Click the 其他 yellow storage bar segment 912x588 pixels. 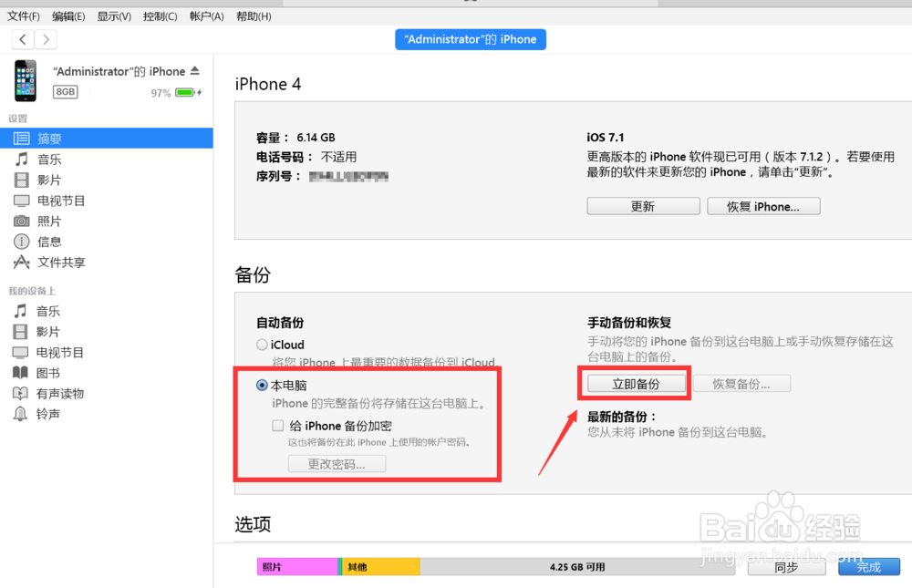(x=381, y=566)
